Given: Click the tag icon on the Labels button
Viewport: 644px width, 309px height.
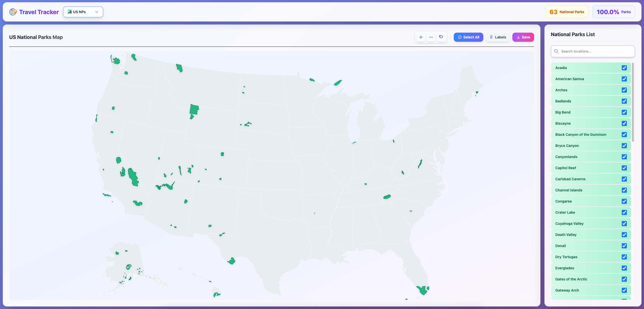Looking at the screenshot, I should 491,37.
